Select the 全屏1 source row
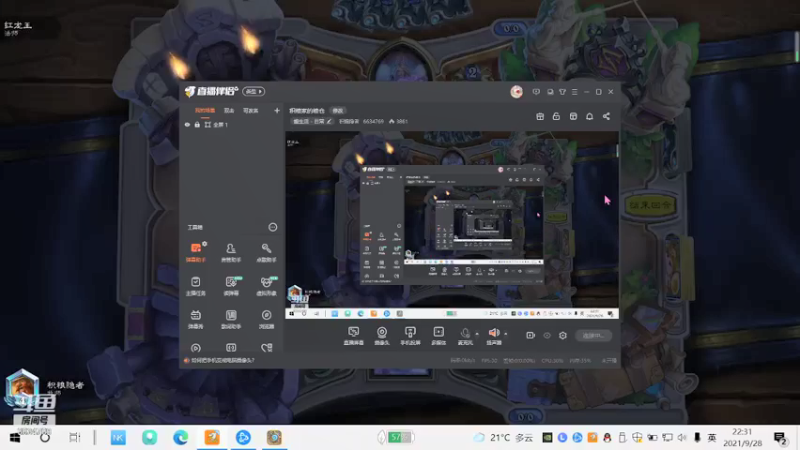The height and width of the screenshot is (450, 800). (232, 124)
